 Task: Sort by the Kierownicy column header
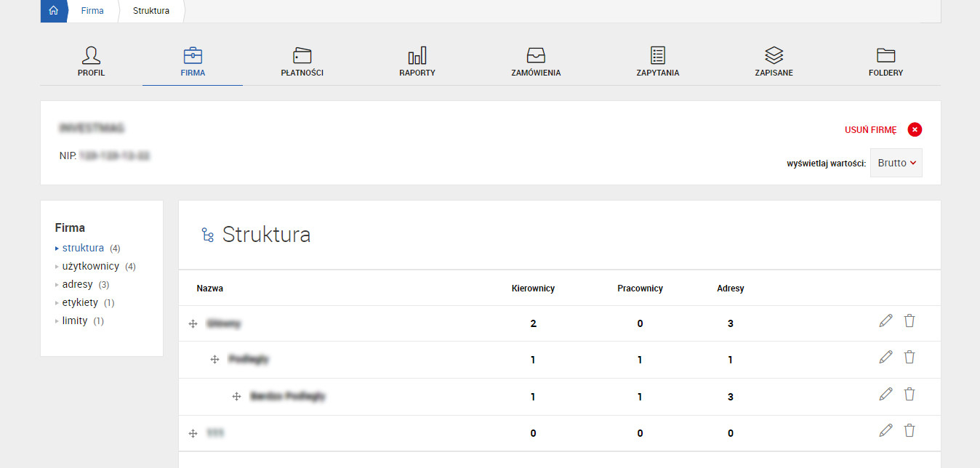tap(533, 288)
